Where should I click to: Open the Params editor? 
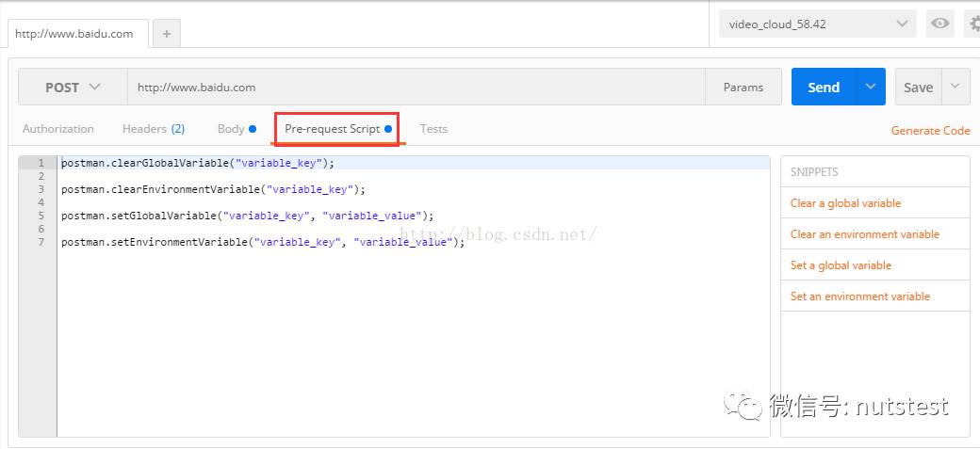point(743,87)
